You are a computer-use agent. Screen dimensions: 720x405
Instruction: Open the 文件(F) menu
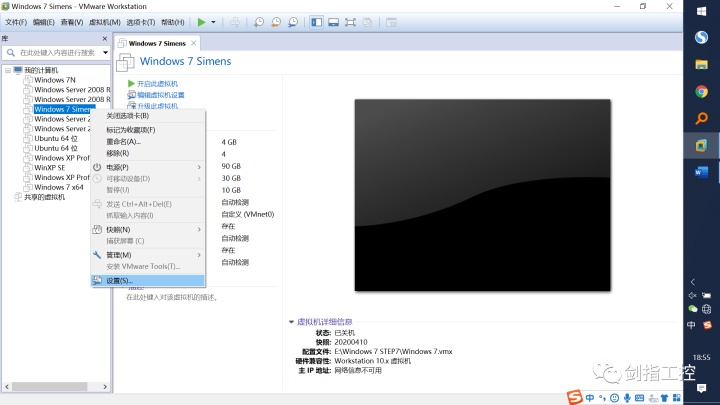[x=16, y=22]
